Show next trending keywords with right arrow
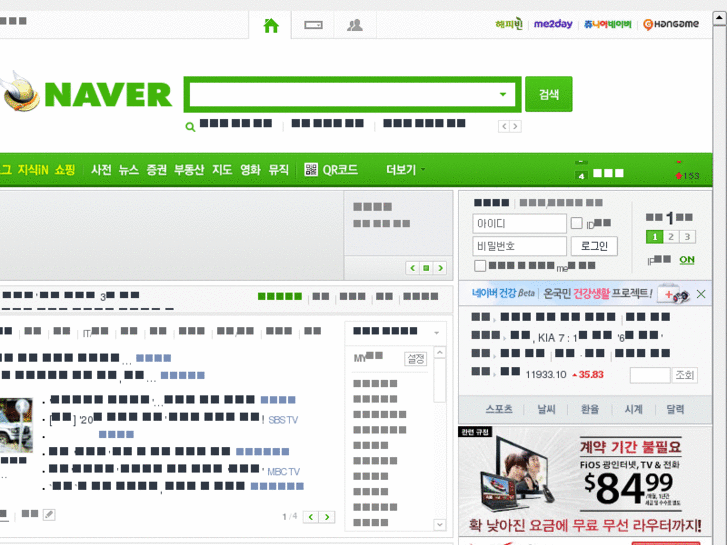This screenshot has height=545, width=727. 516,126
